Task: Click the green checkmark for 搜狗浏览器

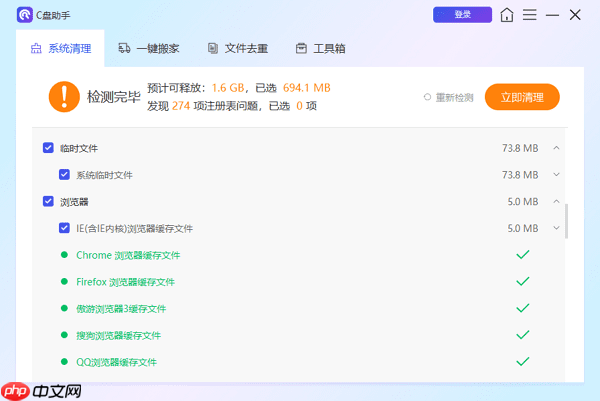Action: 523,335
